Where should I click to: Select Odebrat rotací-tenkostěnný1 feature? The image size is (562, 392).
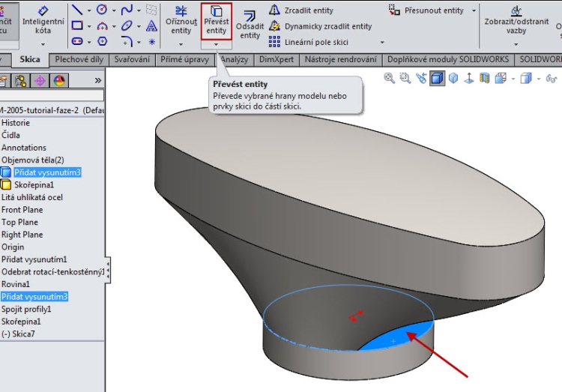52,272
